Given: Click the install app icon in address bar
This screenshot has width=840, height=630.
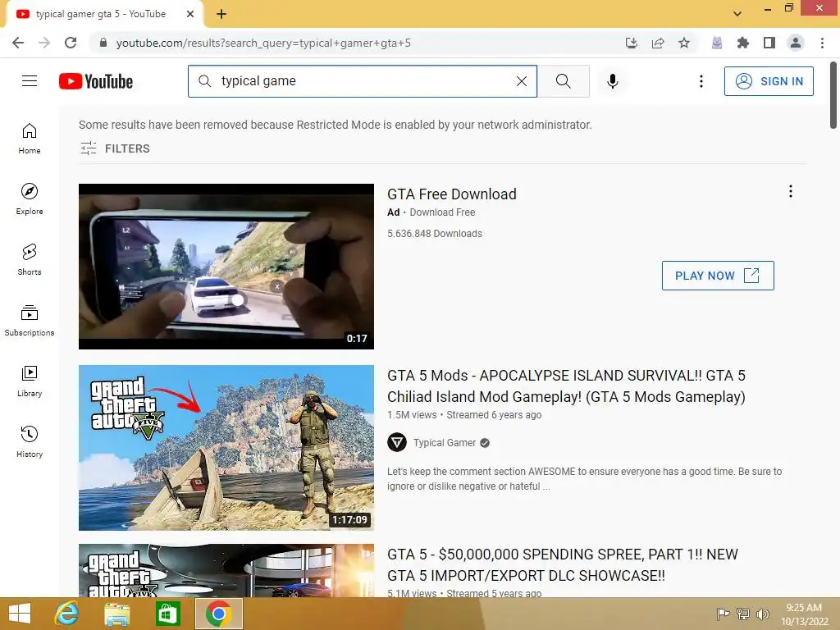Looking at the screenshot, I should (x=632, y=43).
